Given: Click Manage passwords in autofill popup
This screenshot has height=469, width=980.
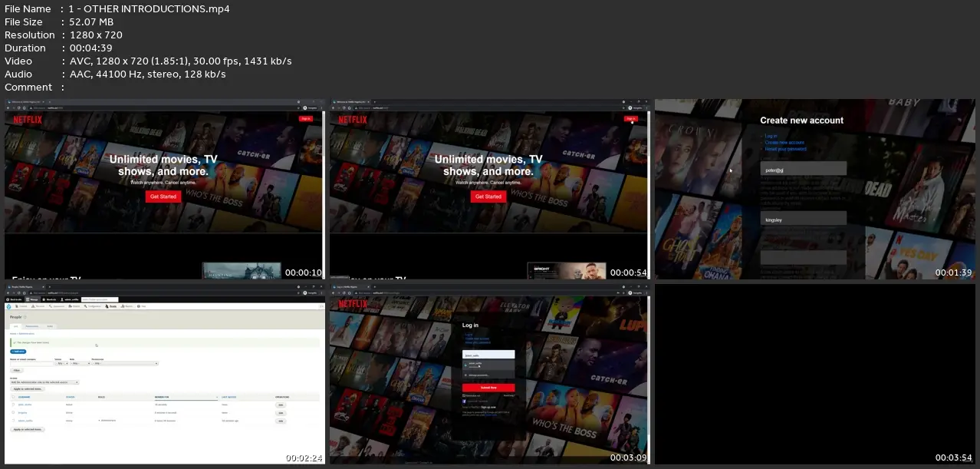Looking at the screenshot, I should pos(488,375).
